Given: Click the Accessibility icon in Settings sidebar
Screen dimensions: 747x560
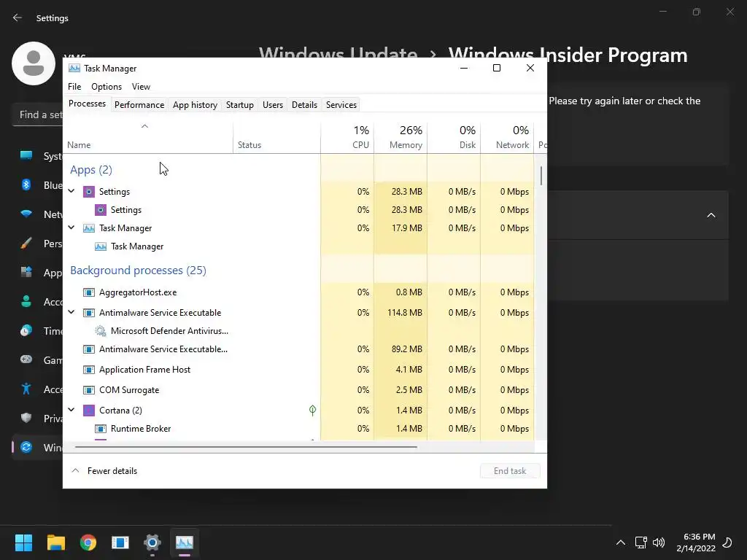Looking at the screenshot, I should 26,389.
